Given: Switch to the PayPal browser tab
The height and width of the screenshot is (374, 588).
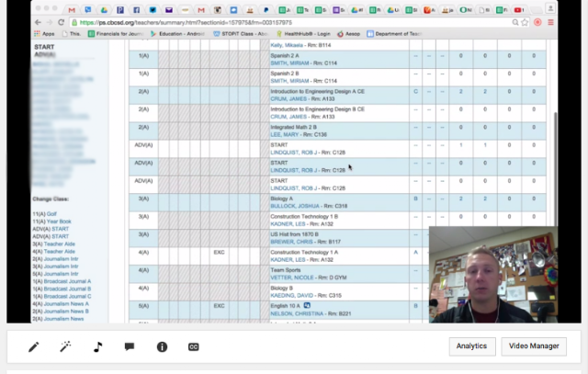Looking at the screenshot, I should click(266, 10).
